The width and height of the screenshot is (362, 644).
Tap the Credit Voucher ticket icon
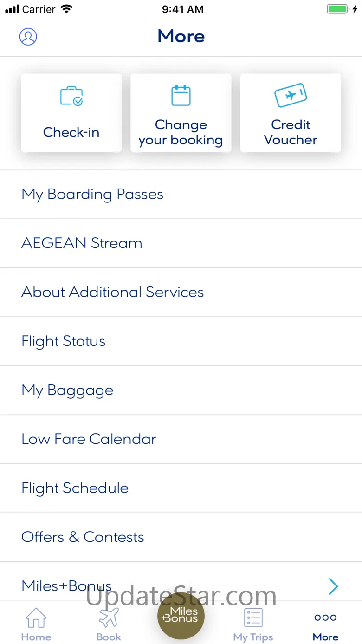click(291, 95)
